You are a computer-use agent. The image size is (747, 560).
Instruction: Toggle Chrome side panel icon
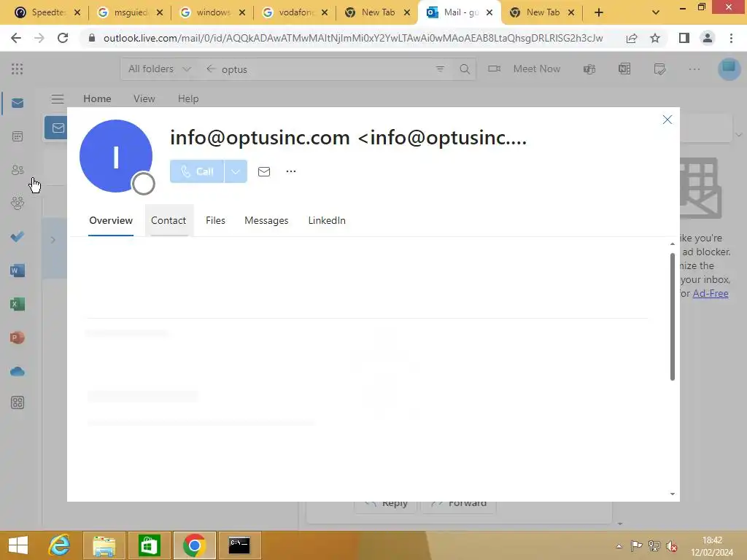684,38
